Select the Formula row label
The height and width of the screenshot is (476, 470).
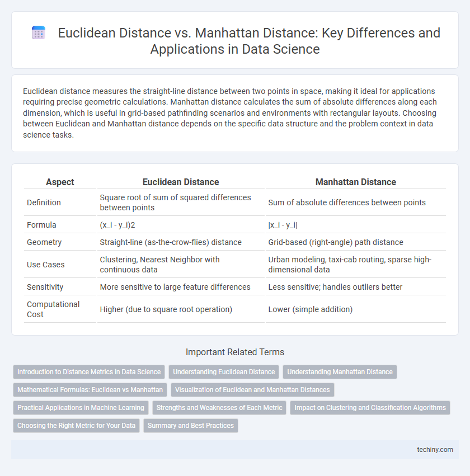[x=41, y=225]
